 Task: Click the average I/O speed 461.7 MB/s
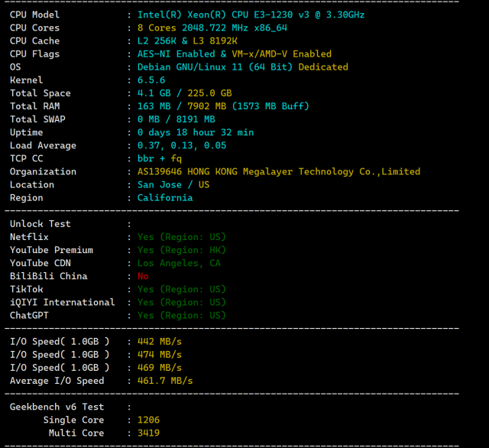(x=165, y=381)
